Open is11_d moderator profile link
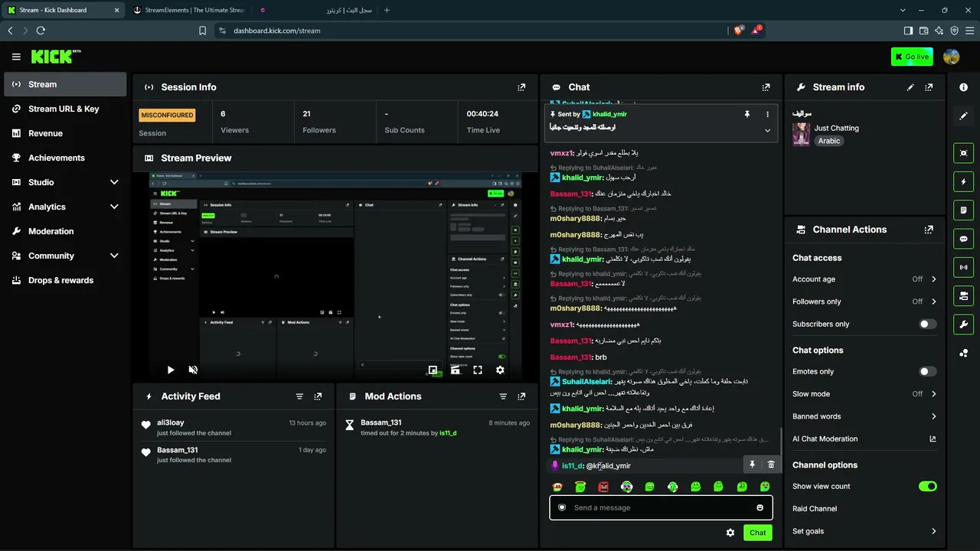Image resolution: width=980 pixels, height=551 pixels. click(x=448, y=433)
